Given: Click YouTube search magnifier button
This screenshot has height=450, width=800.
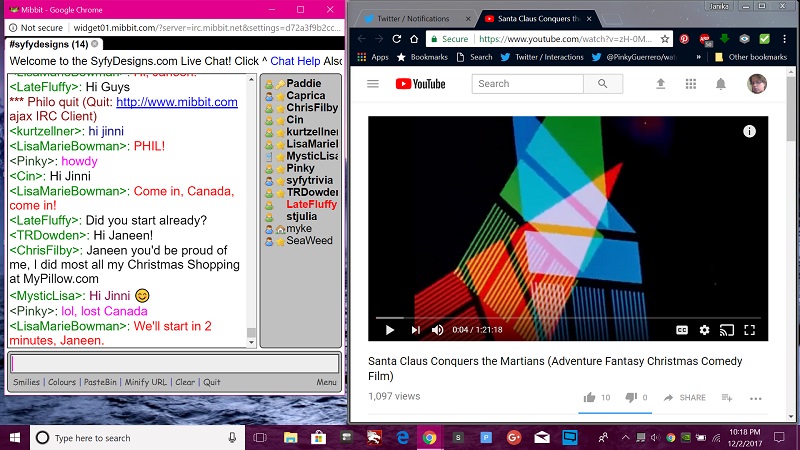Looking at the screenshot, I should coord(603,84).
